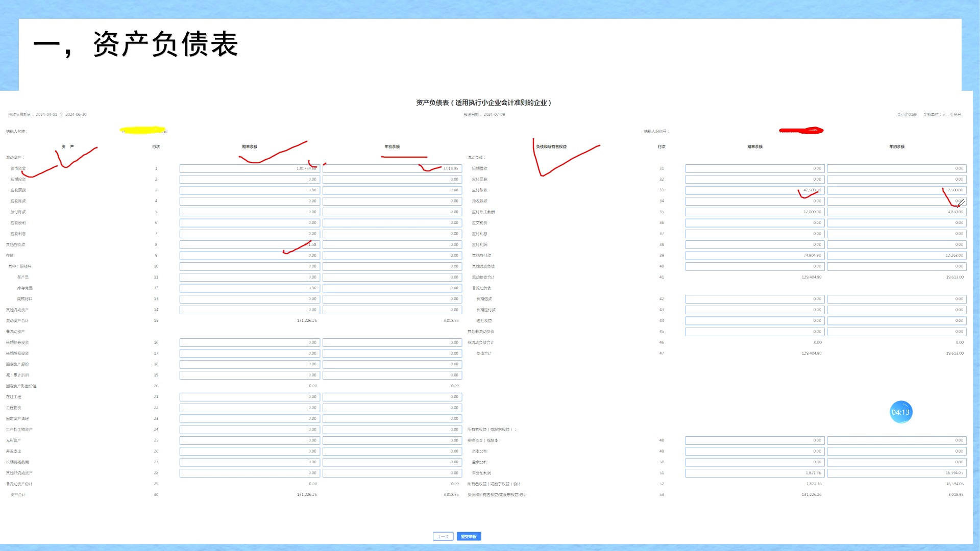Click row 23 固定资产清理 期末余额 field
This screenshot has height=551, width=980.
(x=250, y=419)
